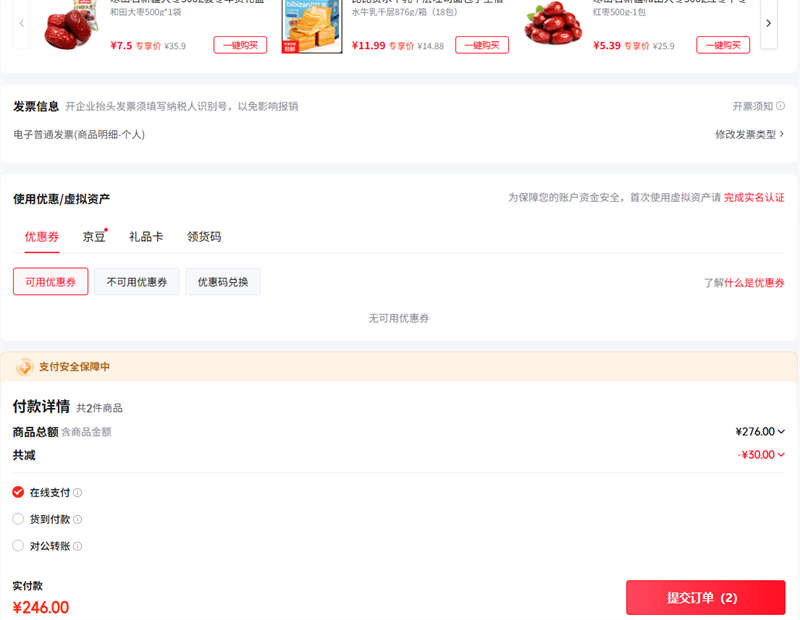Viewport: 800px width, 620px height.
Task: Switch to the 京豆 tab
Action: coord(94,237)
